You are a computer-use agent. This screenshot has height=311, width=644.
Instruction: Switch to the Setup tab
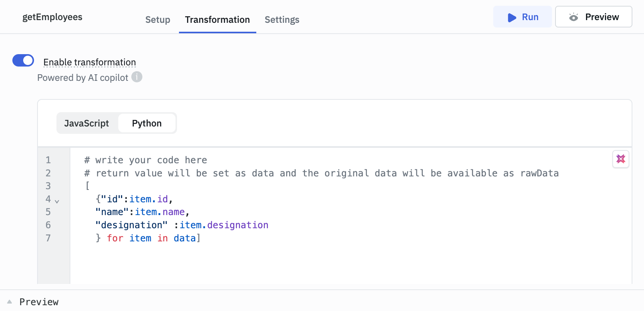point(158,20)
